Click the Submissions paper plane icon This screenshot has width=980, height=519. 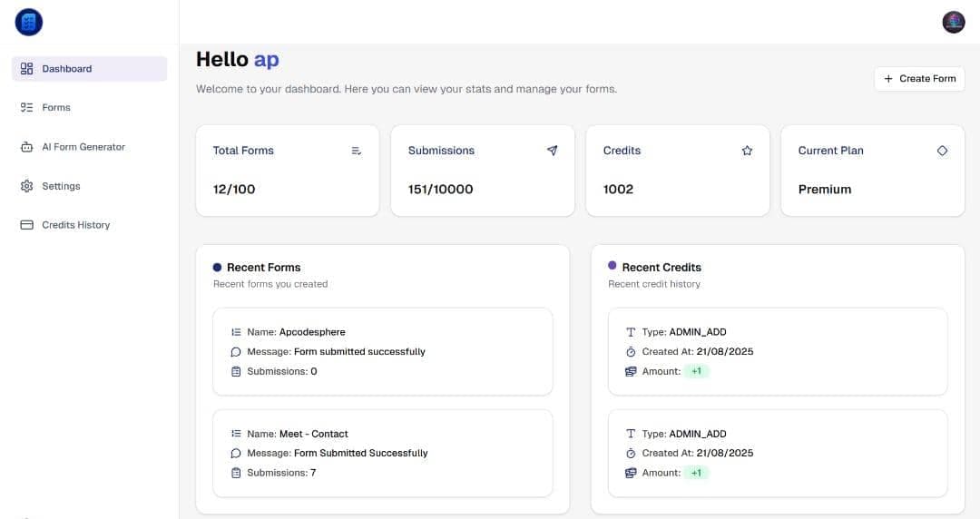pos(552,151)
